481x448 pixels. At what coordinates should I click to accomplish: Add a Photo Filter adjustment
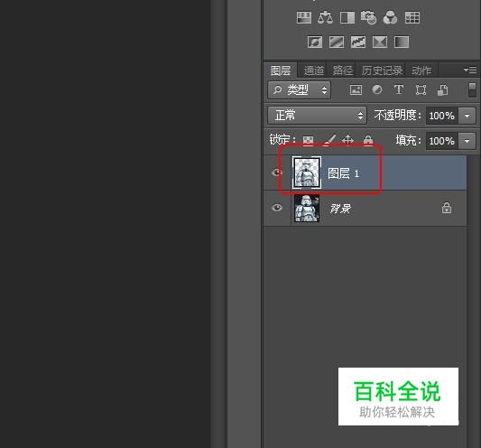[368, 17]
